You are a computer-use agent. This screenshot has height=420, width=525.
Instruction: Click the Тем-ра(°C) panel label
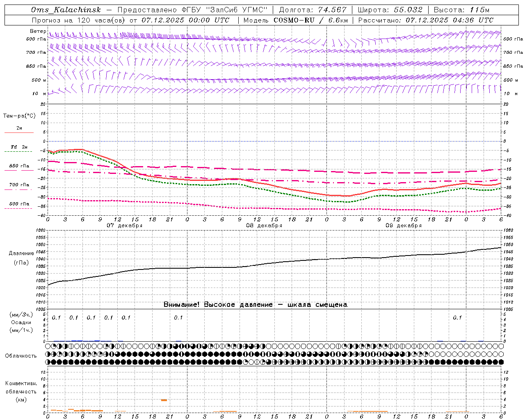(x=19, y=116)
